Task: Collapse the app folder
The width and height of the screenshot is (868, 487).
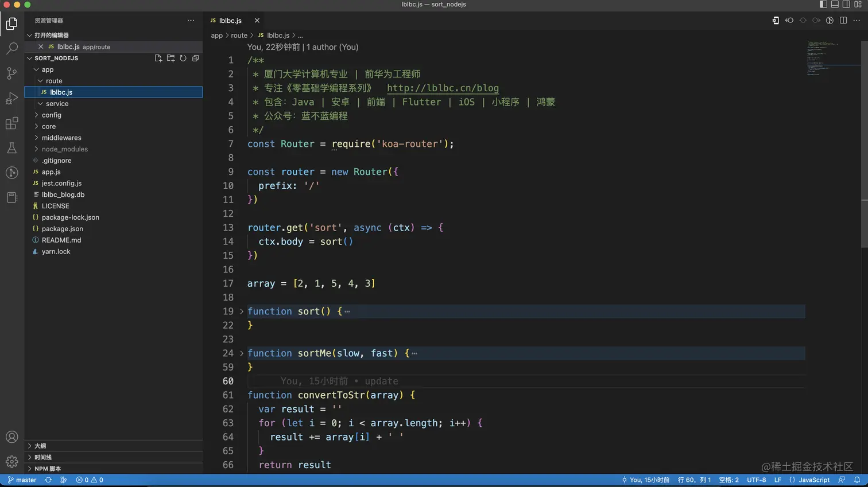Action: tap(114, 69)
